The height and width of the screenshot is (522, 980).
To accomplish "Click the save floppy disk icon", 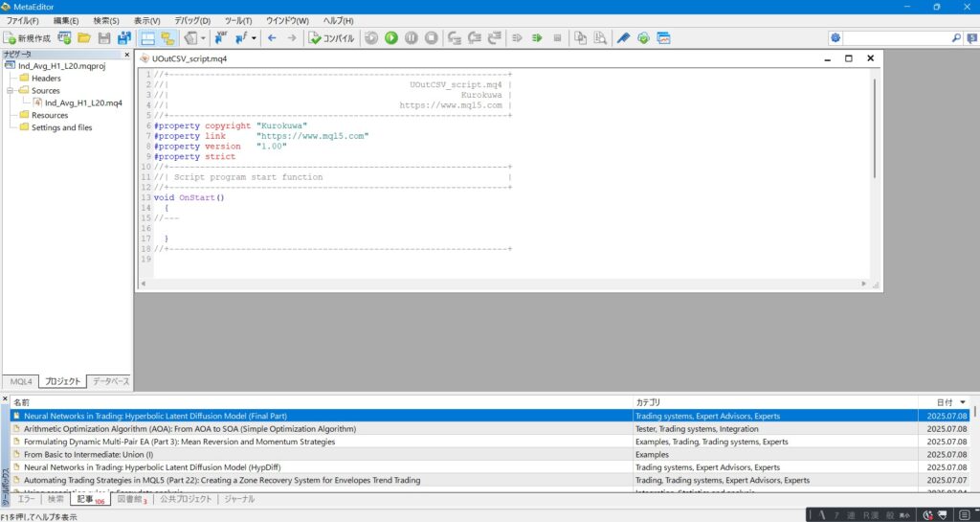I will point(104,38).
